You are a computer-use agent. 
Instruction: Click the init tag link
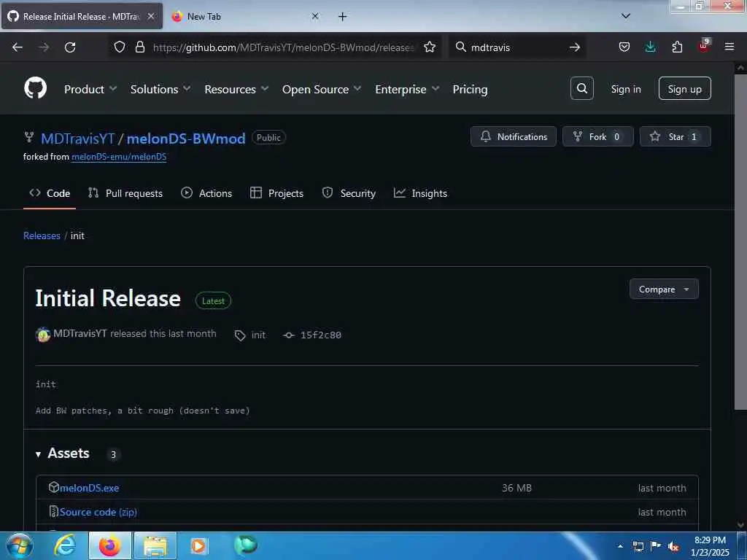[258, 335]
